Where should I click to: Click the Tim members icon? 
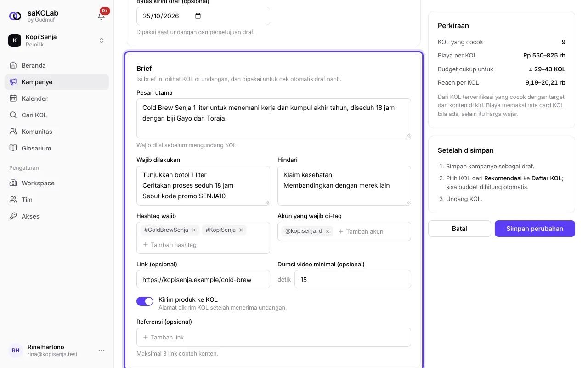[13, 200]
